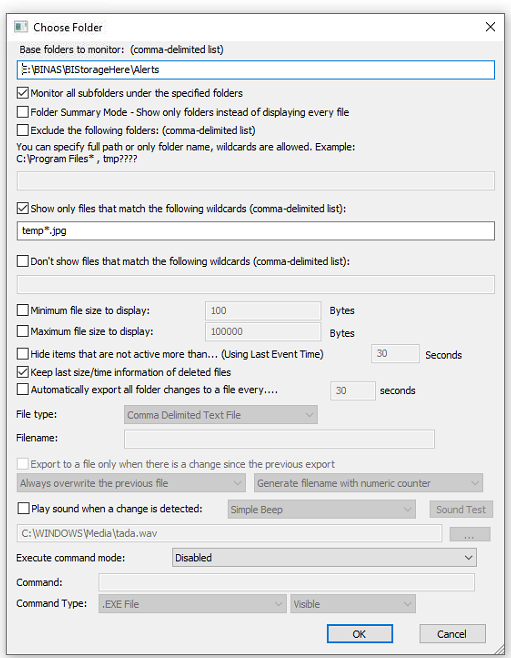Expand the Simple Beep sound dropdown

(321, 509)
